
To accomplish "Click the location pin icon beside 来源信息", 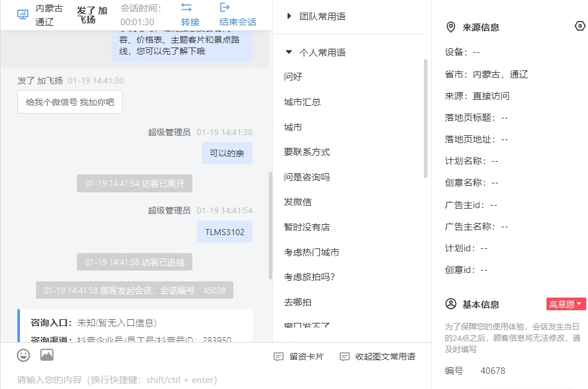I will point(451,28).
